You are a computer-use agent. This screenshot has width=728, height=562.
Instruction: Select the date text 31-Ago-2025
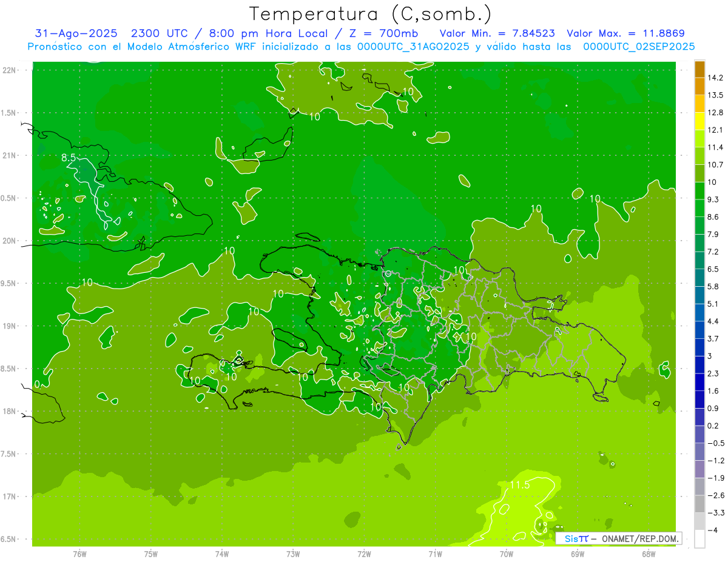point(76,33)
